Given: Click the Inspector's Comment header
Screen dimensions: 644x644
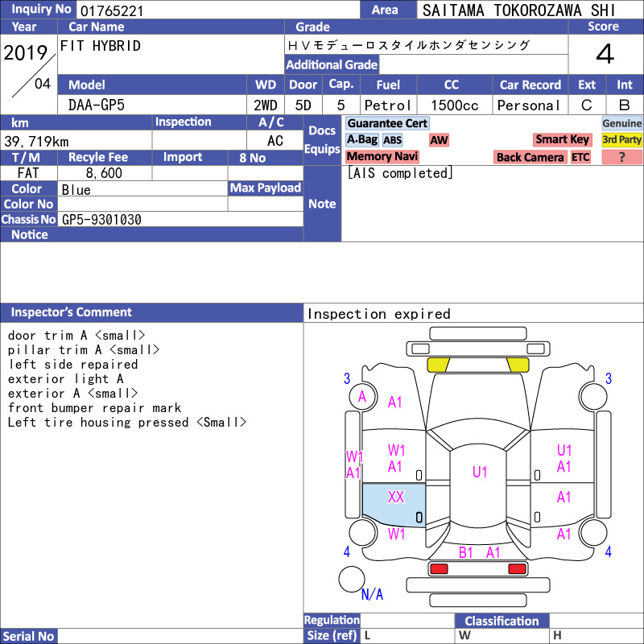Looking at the screenshot, I should point(151,312).
